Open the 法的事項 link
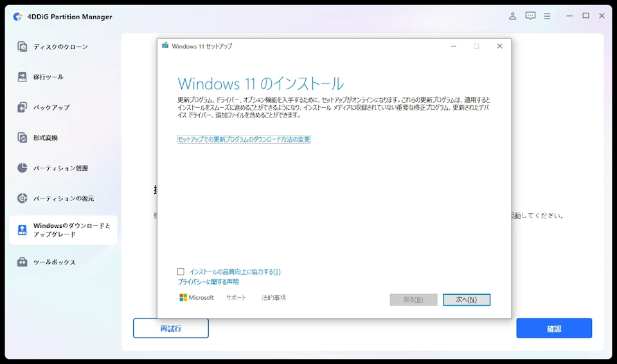Viewport: 617px width, 364px height. pyautogui.click(x=274, y=298)
